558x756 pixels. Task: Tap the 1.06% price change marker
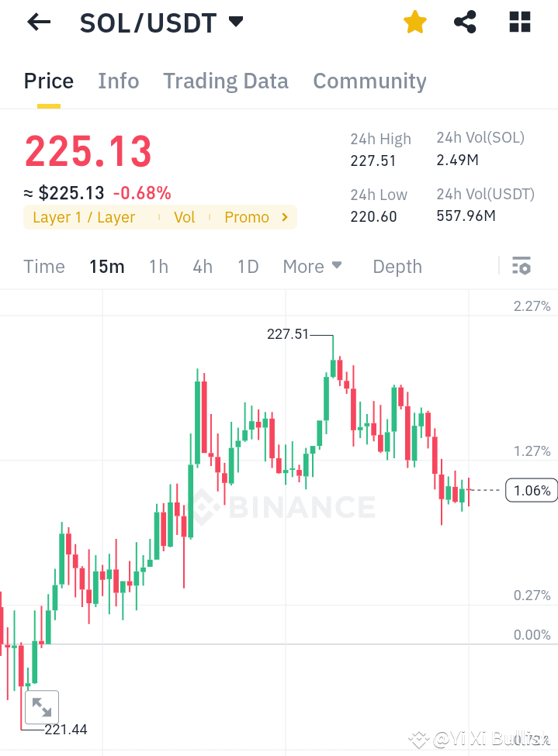[x=531, y=490]
